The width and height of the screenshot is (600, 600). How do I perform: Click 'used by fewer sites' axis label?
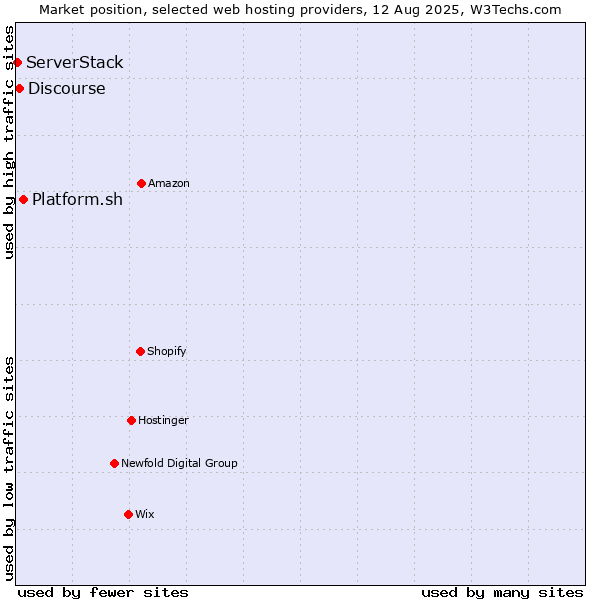coord(103,593)
